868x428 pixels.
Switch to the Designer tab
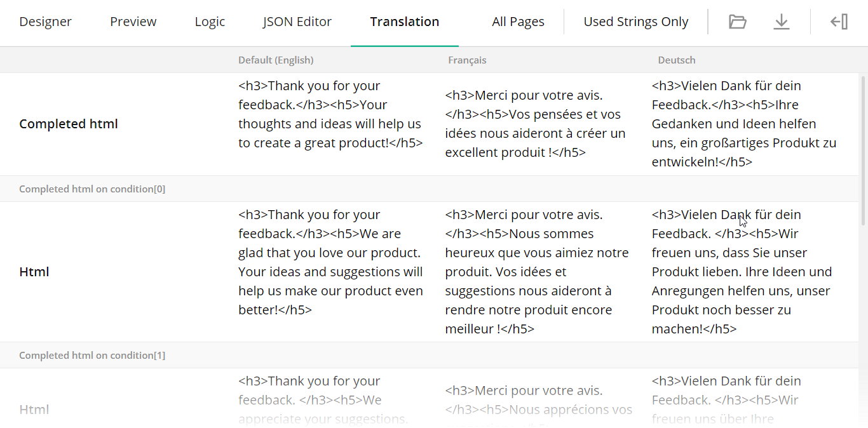click(x=45, y=21)
